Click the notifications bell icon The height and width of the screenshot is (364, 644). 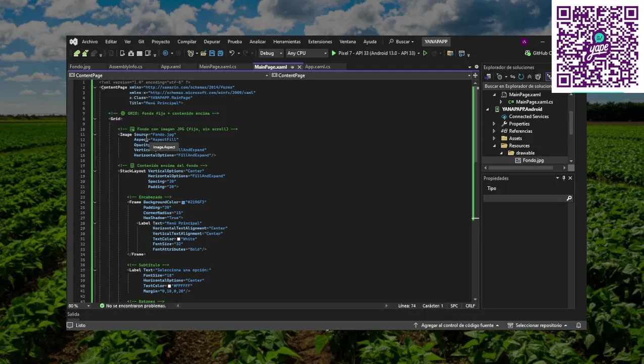(x=579, y=326)
